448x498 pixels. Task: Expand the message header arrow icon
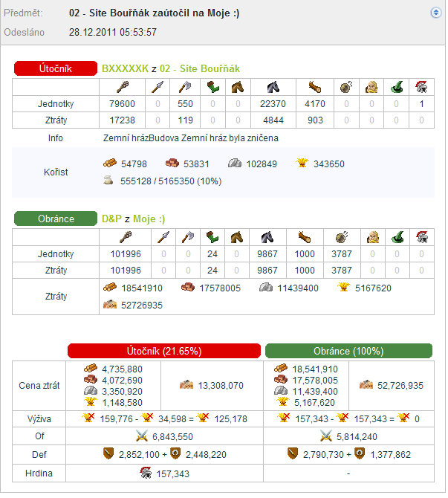pyautogui.click(x=435, y=13)
